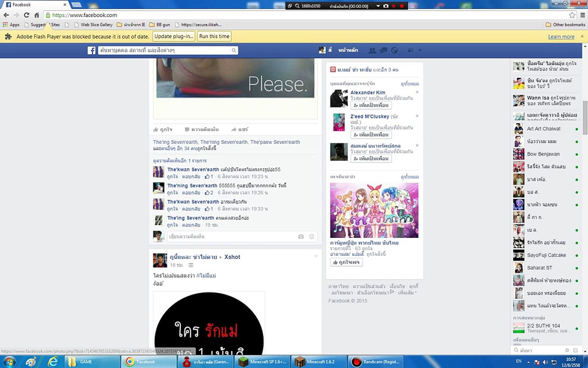
Task: Select the Facebook browser tab
Action: point(35,5)
